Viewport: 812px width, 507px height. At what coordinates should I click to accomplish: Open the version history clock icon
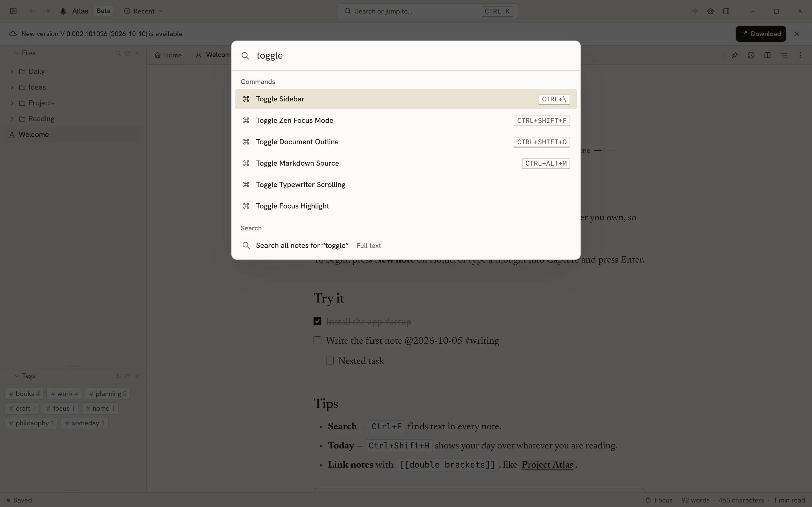[751, 55]
